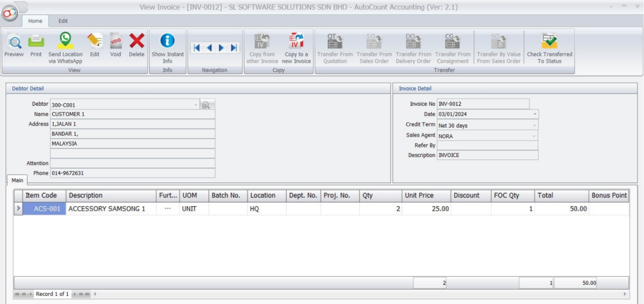Viewport: 644px width, 304px height.
Task: Click the Item Code column header
Action: pos(44,195)
